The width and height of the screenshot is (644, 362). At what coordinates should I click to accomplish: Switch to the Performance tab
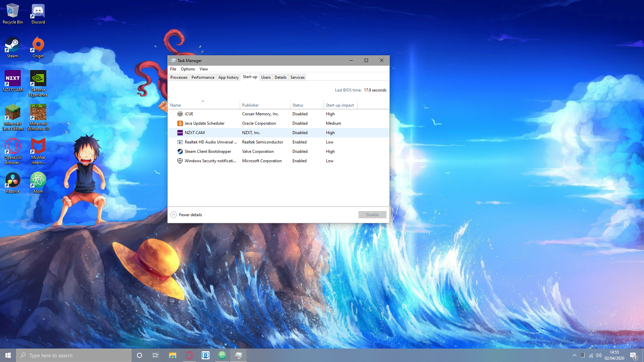(x=203, y=77)
